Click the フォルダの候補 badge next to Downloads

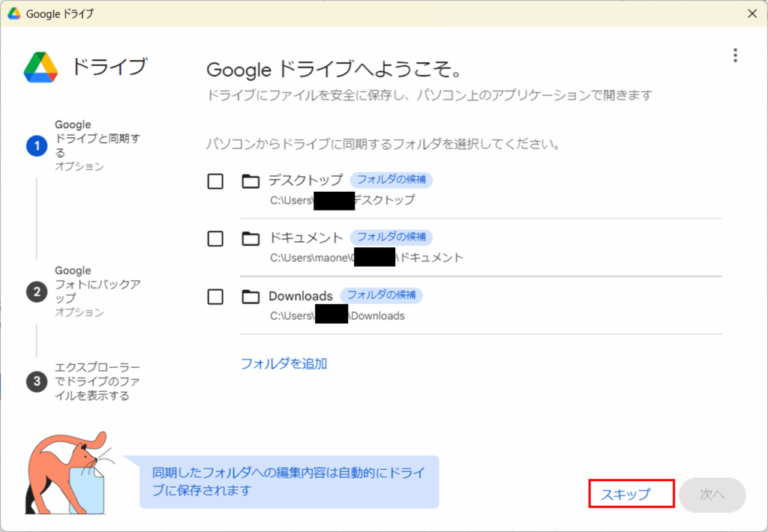tap(382, 295)
